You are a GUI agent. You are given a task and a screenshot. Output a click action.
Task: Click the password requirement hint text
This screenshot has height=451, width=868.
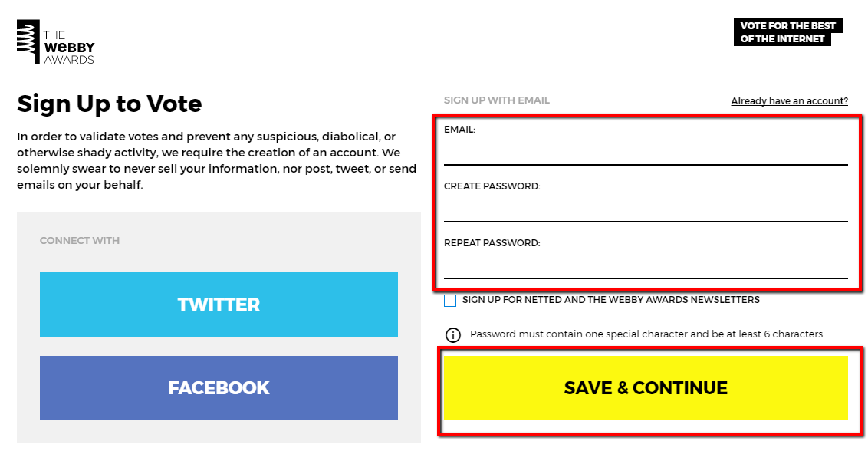pyautogui.click(x=647, y=334)
